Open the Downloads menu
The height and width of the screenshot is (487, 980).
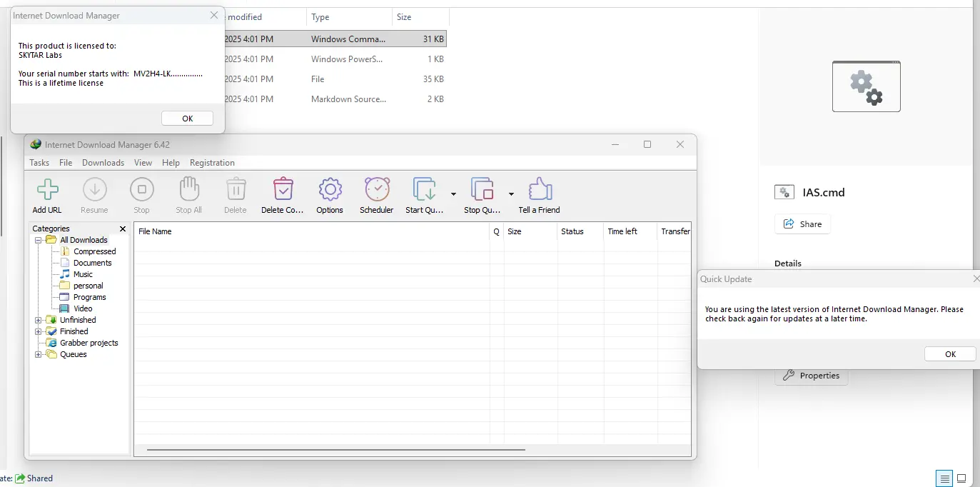[103, 163]
